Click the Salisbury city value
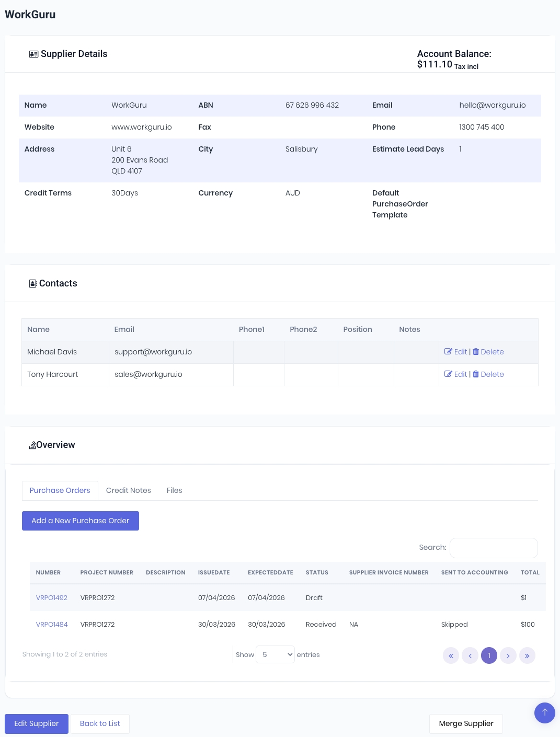This screenshot has width=560, height=737. click(302, 149)
